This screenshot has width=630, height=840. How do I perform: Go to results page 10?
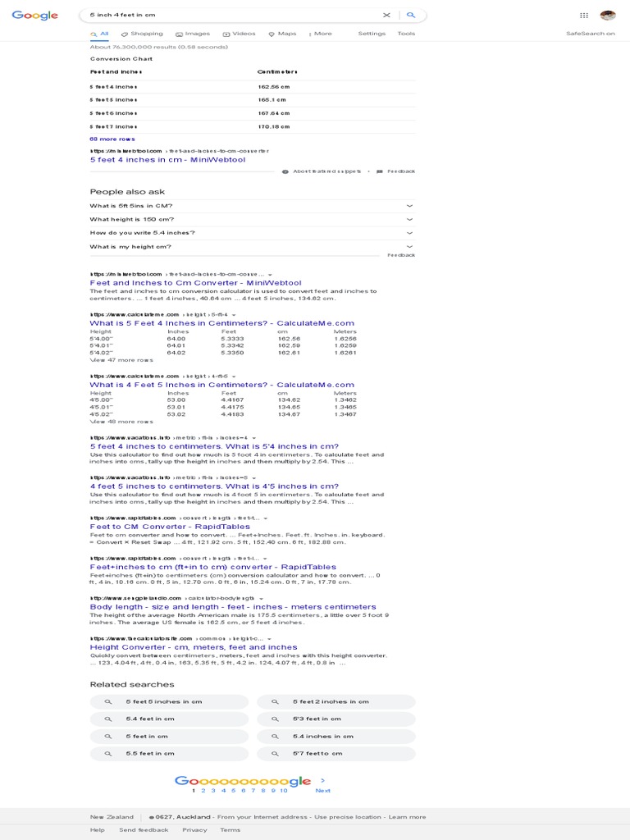point(283,791)
